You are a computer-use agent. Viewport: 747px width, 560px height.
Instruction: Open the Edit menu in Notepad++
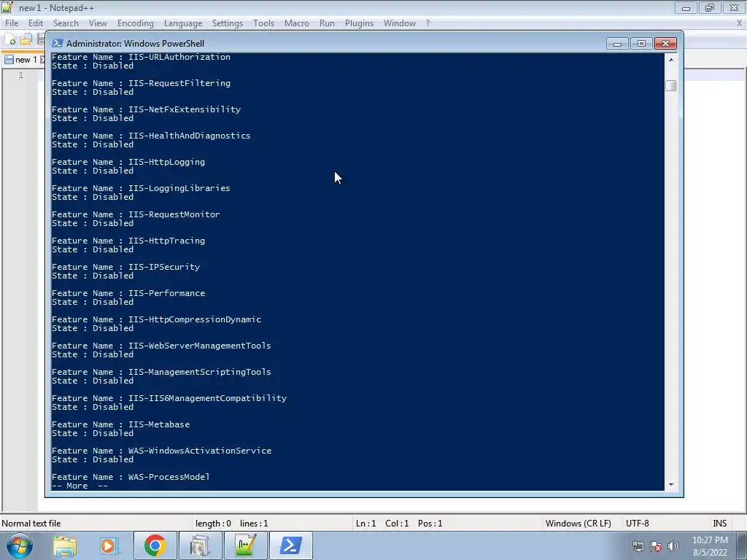pos(35,23)
